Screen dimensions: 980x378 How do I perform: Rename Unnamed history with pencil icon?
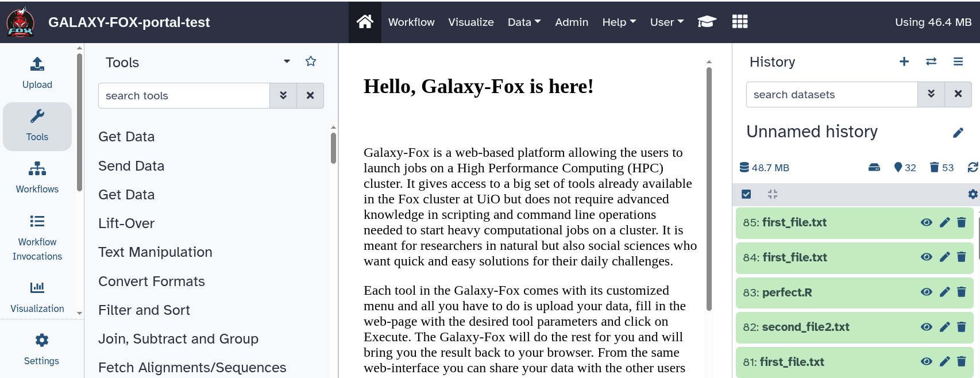[958, 133]
